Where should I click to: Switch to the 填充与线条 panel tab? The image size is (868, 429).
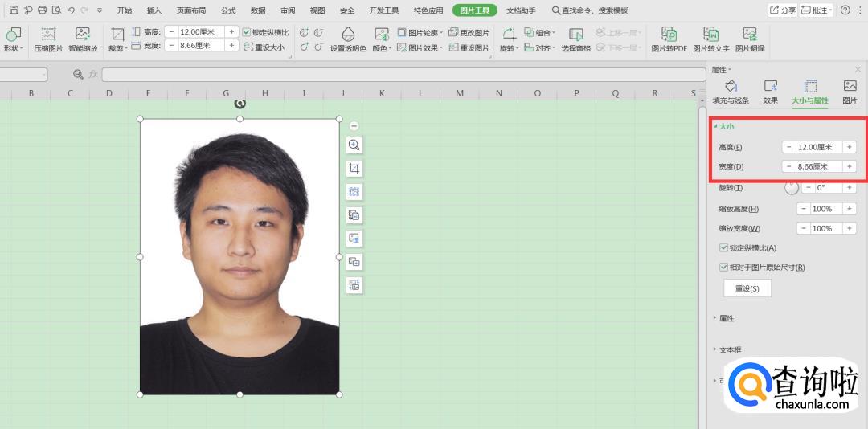coord(731,92)
